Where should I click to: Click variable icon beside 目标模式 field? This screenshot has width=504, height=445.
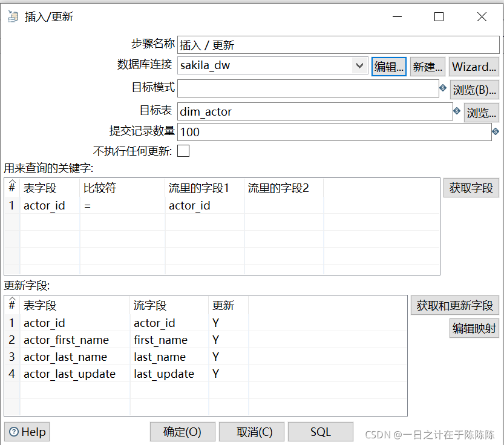pos(443,88)
